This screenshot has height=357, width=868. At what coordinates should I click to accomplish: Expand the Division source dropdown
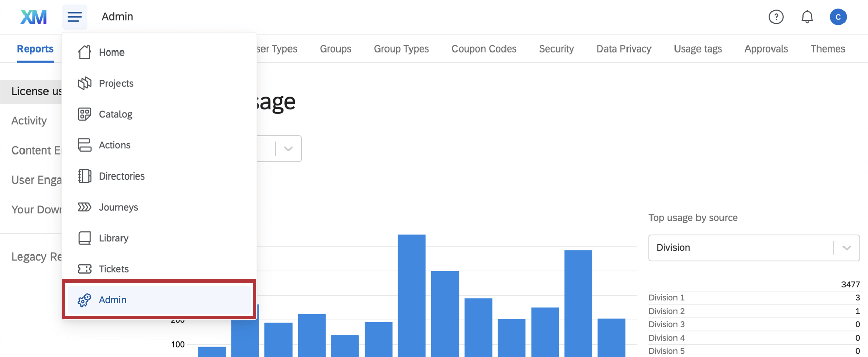tap(754, 248)
